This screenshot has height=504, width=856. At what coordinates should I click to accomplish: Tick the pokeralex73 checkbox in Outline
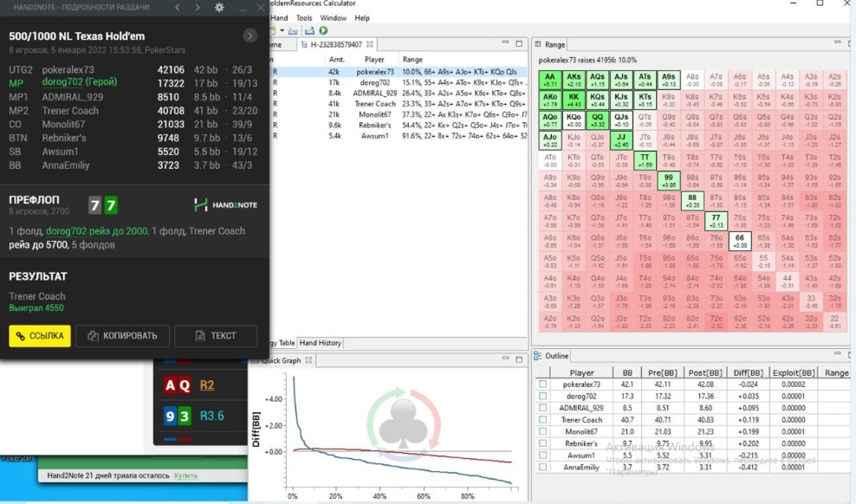click(542, 384)
